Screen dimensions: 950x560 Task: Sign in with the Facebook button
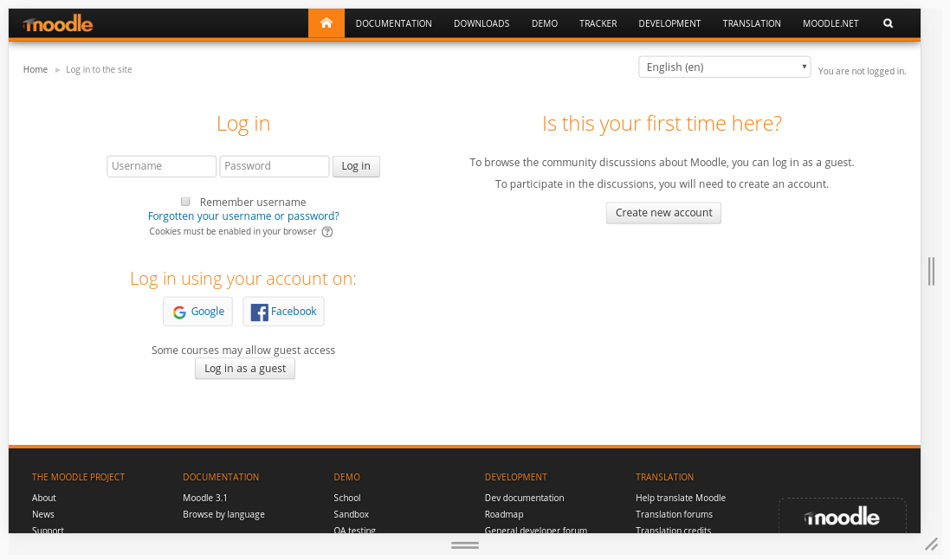[283, 312]
